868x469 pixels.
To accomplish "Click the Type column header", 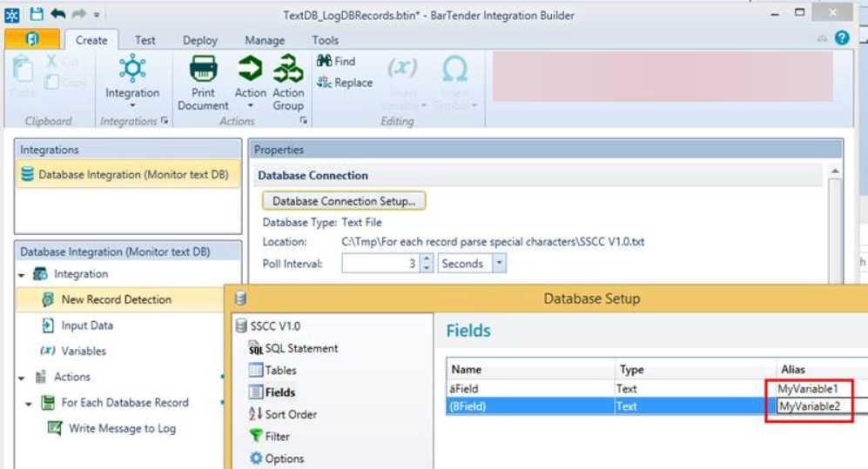I will pos(696,370).
